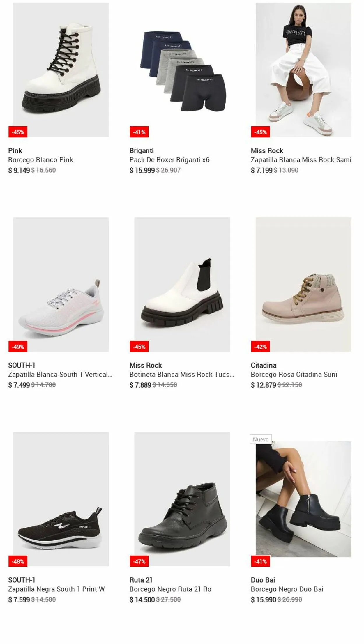Select the white Miss Rock ankle boot image
This screenshot has width=364, height=644.
tap(182, 284)
